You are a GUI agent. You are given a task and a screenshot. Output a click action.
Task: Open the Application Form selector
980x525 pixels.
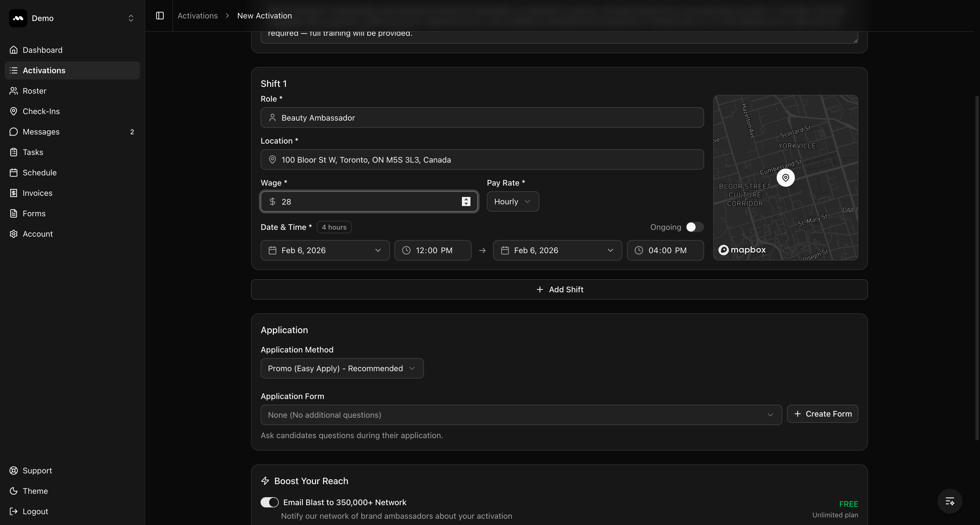point(520,415)
